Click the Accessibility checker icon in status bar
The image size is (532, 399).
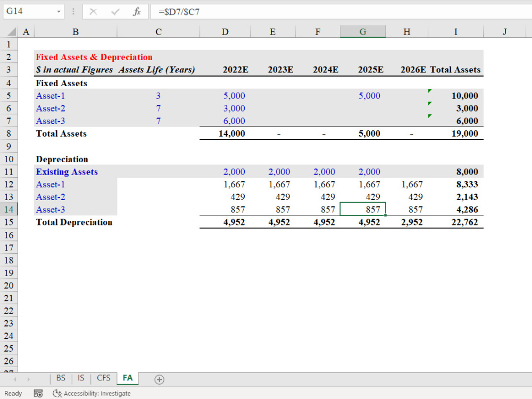(55, 393)
